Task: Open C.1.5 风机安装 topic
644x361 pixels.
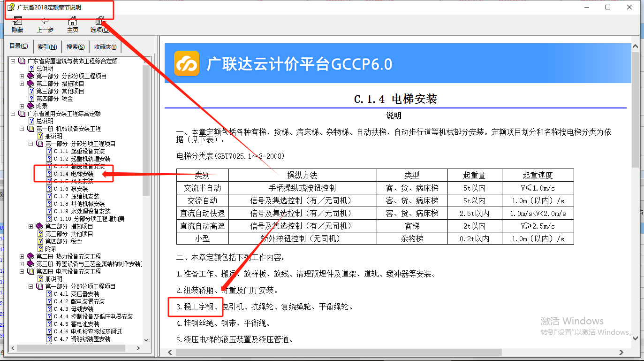Action: [74, 181]
